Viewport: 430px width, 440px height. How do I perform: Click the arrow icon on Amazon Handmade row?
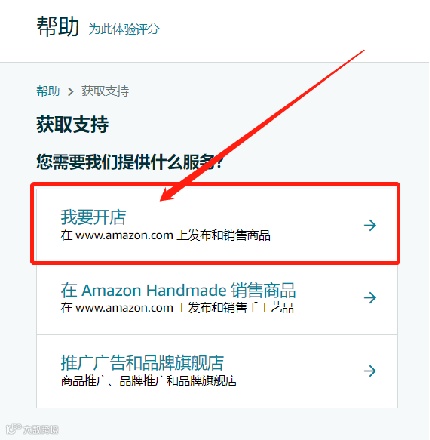click(370, 297)
